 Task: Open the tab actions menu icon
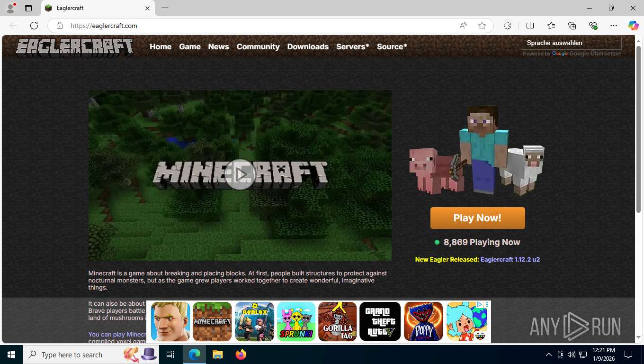pyautogui.click(x=28, y=8)
